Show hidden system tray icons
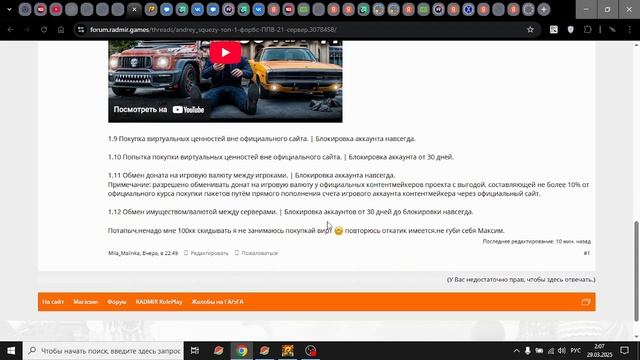Image resolution: width=640 pixels, height=360 pixels. pos(516,351)
